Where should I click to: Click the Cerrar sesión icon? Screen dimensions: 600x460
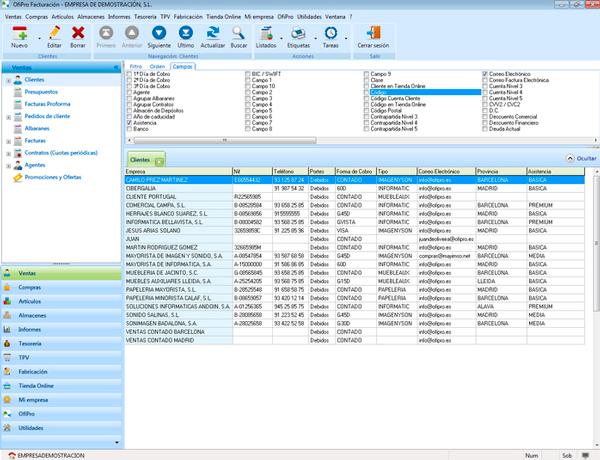373,35
